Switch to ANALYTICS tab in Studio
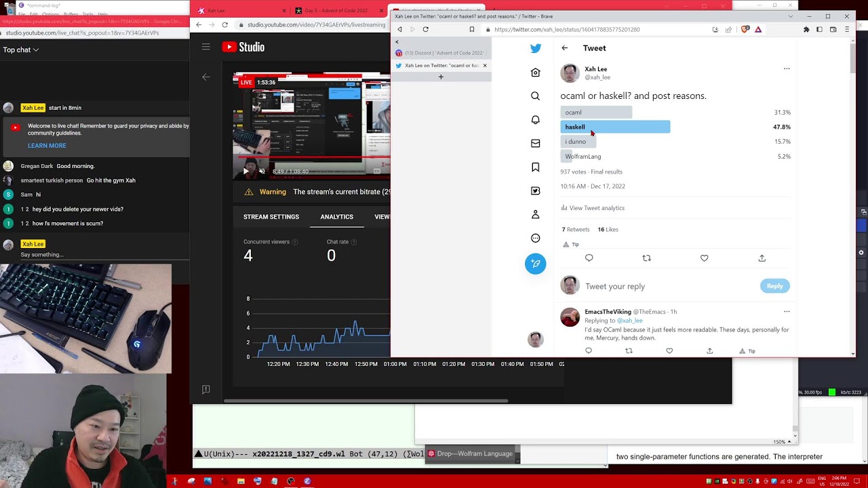This screenshot has height=488, width=868. click(x=336, y=217)
